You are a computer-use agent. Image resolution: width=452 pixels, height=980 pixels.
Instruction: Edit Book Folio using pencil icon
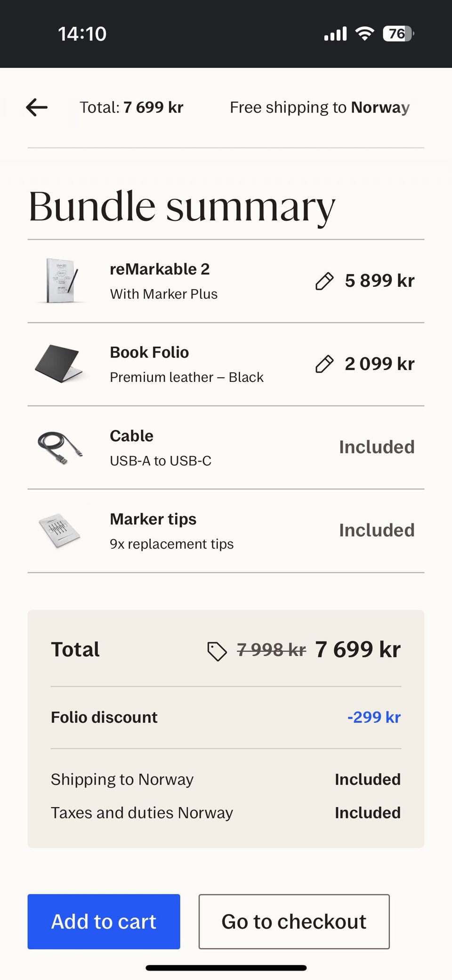point(324,364)
